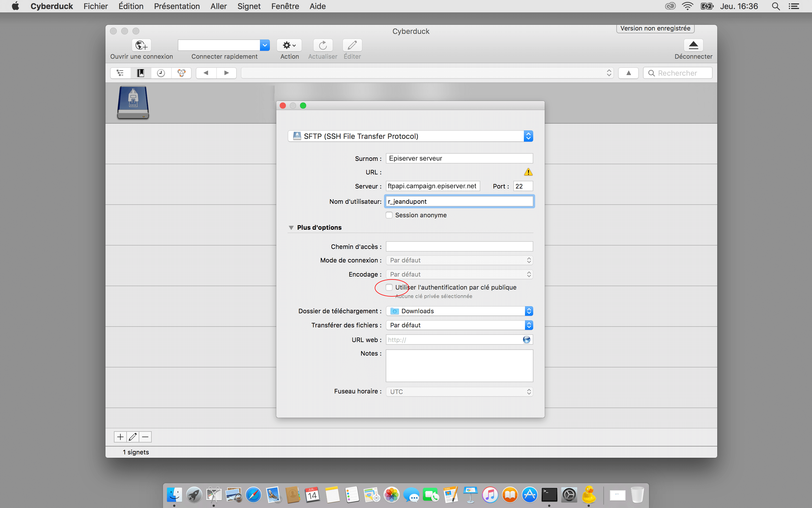Delete the bookmark with minus button
This screenshot has height=508, width=812.
(145, 437)
